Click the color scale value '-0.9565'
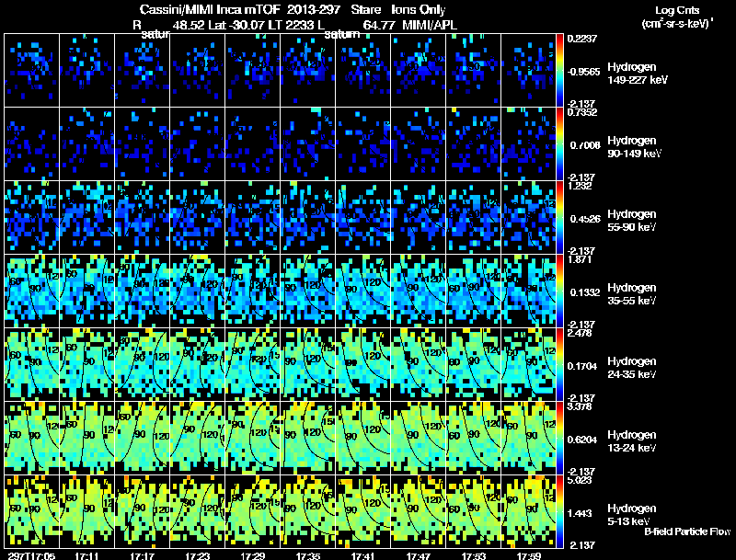Viewport: 736px width, 560px height. pyautogui.click(x=583, y=72)
